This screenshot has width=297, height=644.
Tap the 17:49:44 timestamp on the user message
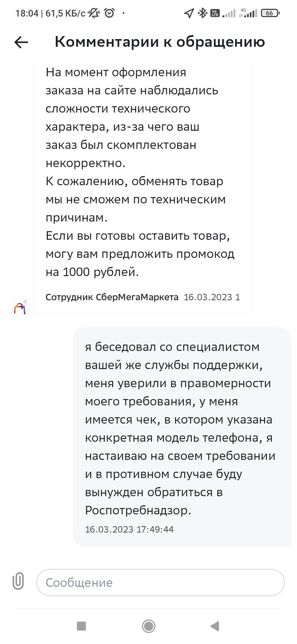point(129,529)
